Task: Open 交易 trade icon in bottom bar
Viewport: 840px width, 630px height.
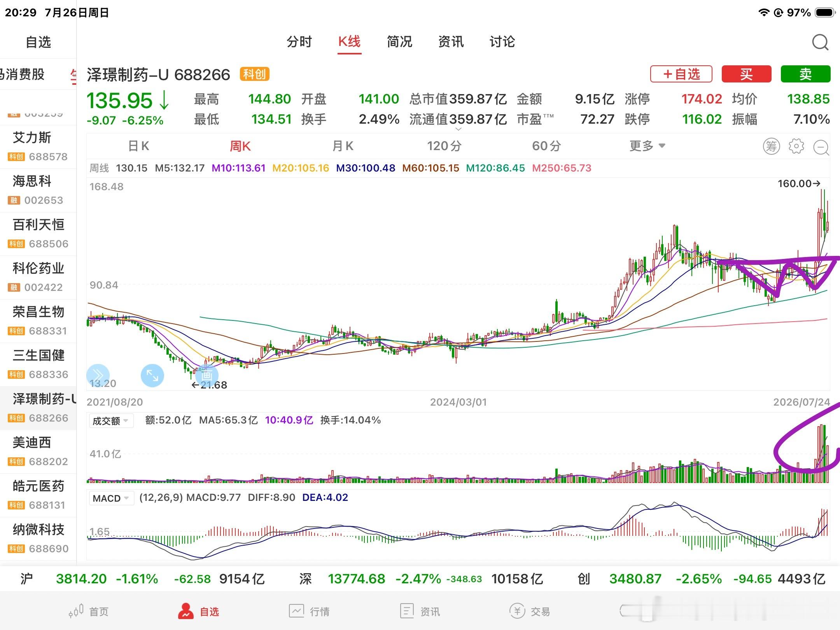Action: tap(530, 611)
